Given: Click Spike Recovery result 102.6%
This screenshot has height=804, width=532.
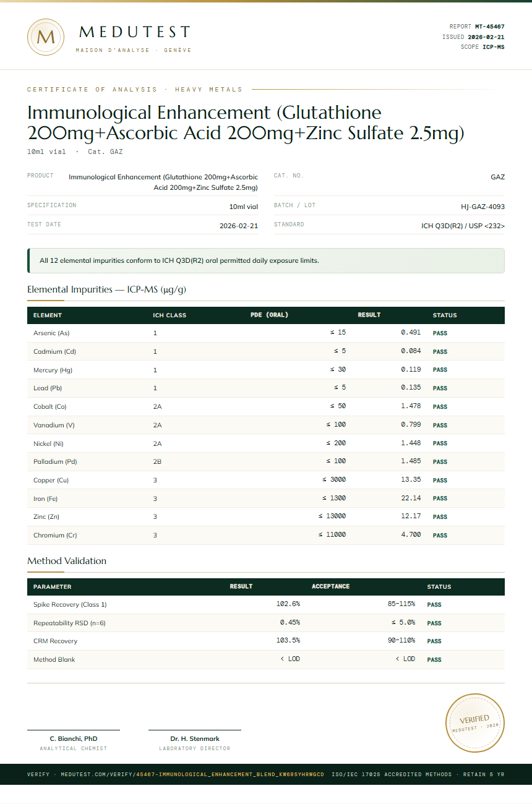Looking at the screenshot, I should [288, 604].
